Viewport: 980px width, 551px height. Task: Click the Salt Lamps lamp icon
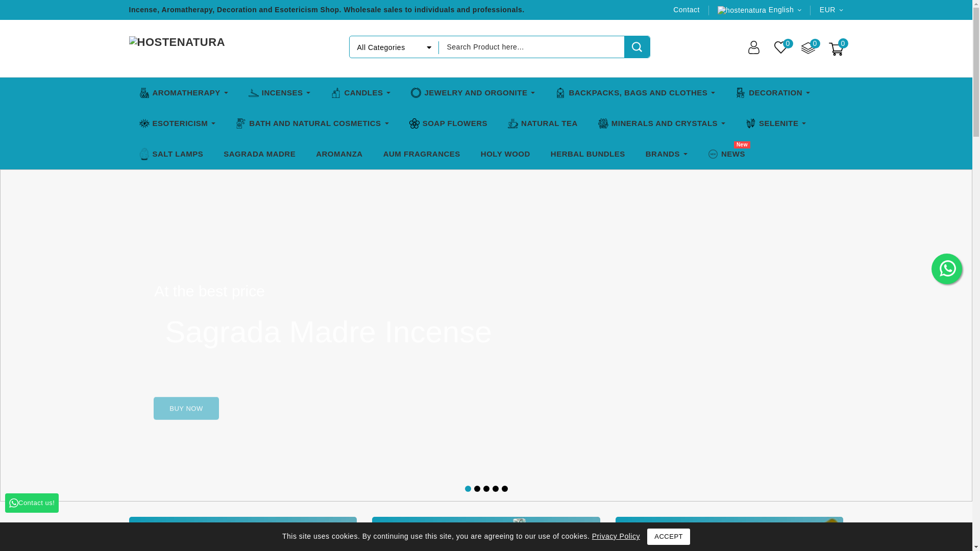coord(144,154)
